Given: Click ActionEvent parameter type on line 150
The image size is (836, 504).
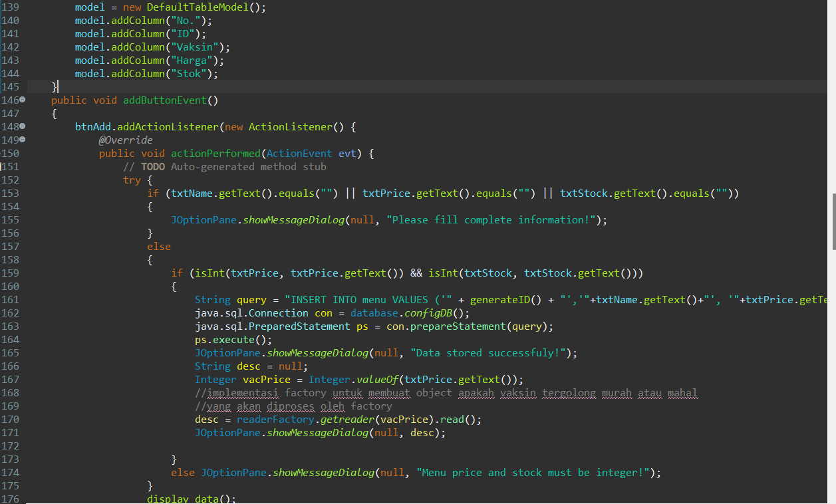Looking at the screenshot, I should pyautogui.click(x=299, y=154).
